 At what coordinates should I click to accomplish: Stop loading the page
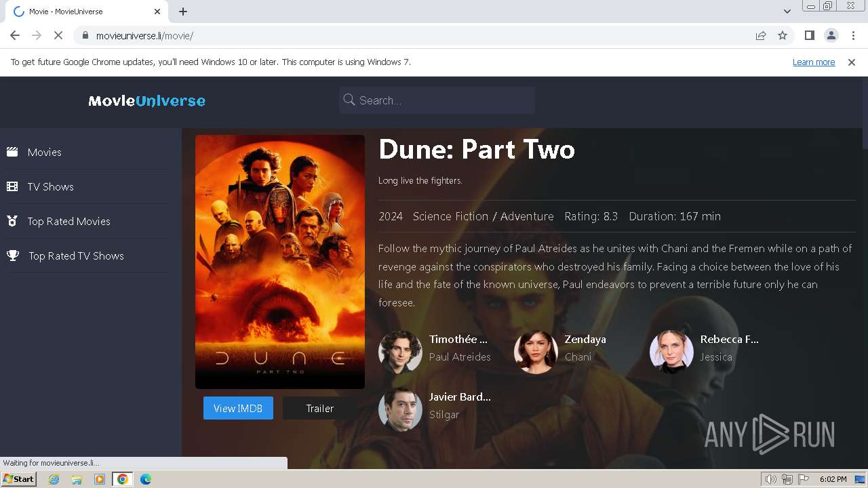coord(58,36)
